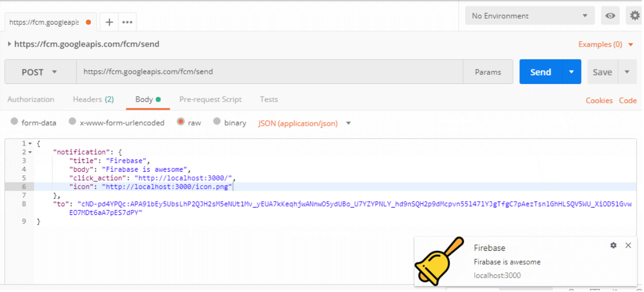Click the environment quick look eye icon
Viewport: 644px width, 292px height.
[x=610, y=16]
